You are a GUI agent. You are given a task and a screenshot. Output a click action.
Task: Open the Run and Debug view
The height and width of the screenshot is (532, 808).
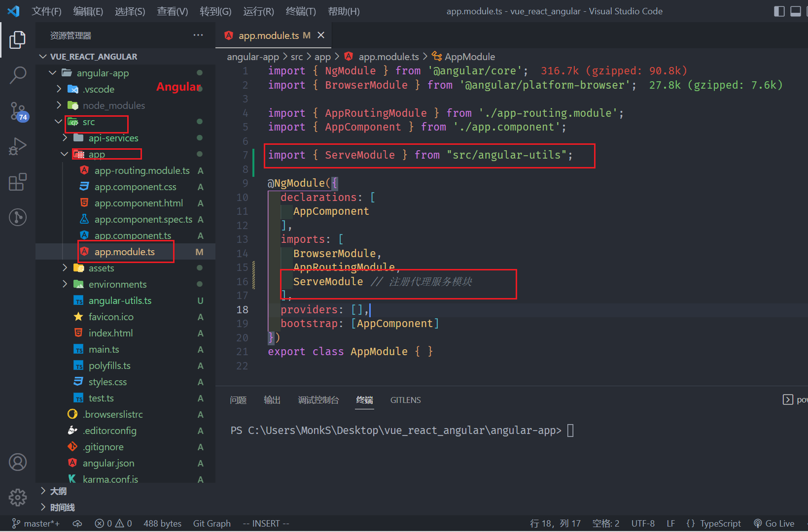tap(18, 146)
